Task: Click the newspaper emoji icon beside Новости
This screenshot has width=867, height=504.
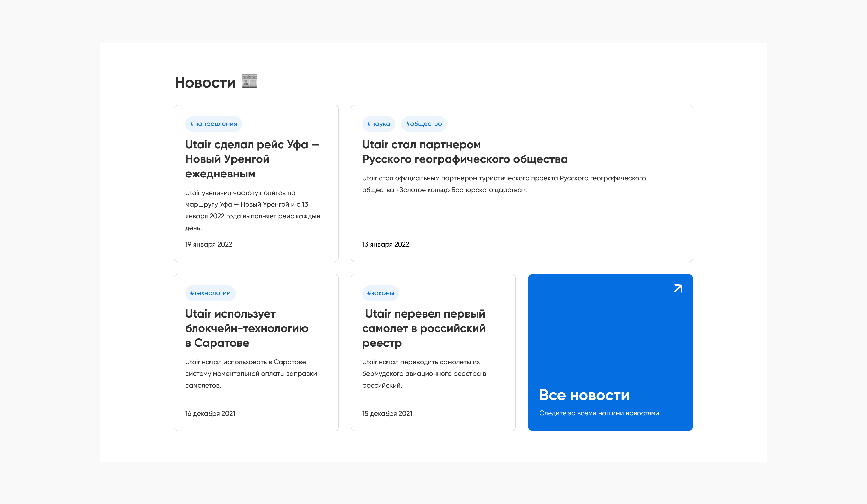Action: point(249,81)
